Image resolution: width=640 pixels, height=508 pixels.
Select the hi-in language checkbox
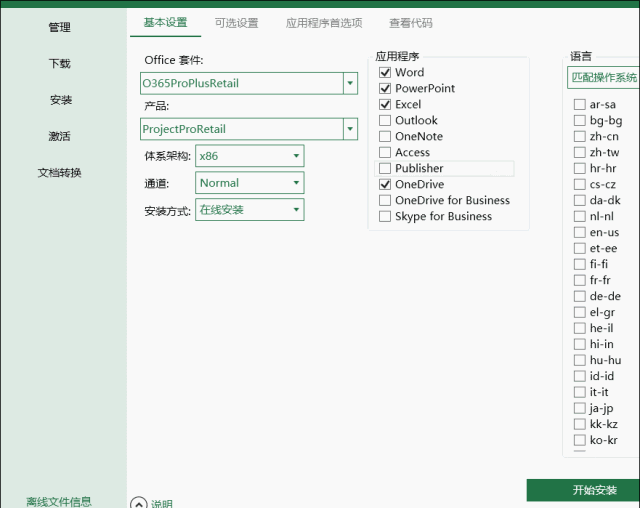[580, 344]
